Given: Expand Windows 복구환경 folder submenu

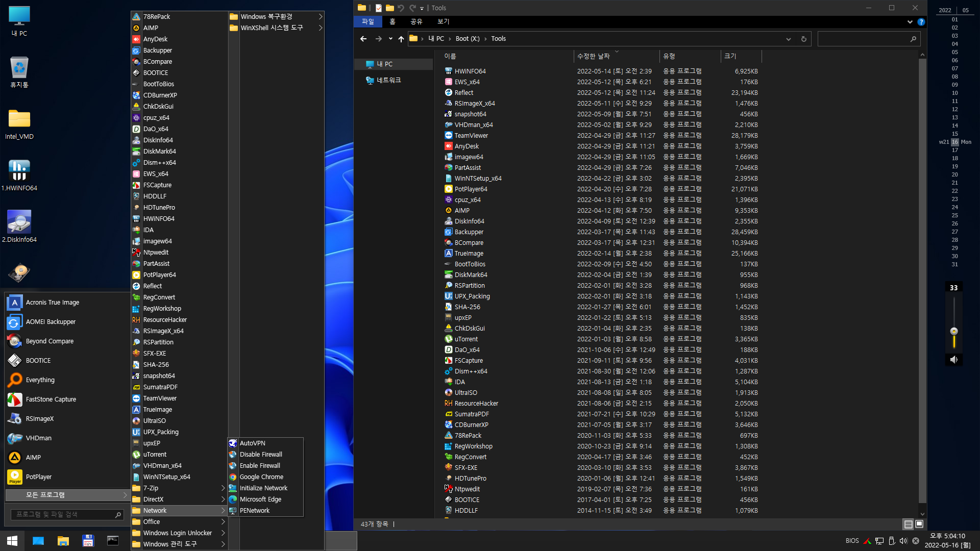Looking at the screenshot, I should 276,17.
